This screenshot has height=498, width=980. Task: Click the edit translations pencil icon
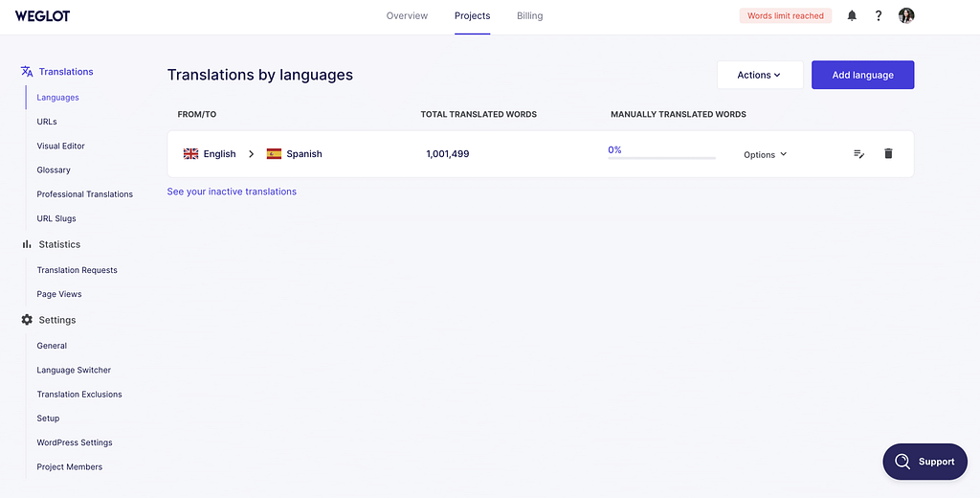point(858,154)
